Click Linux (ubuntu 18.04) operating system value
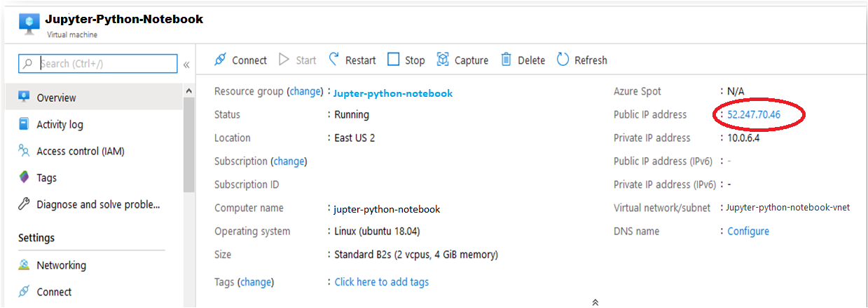The image size is (868, 308). click(377, 232)
